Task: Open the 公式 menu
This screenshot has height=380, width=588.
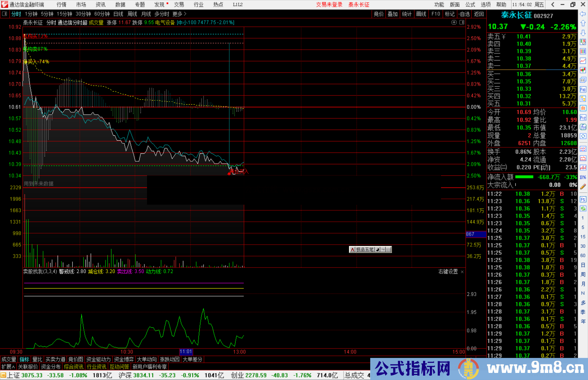Action: point(470,5)
